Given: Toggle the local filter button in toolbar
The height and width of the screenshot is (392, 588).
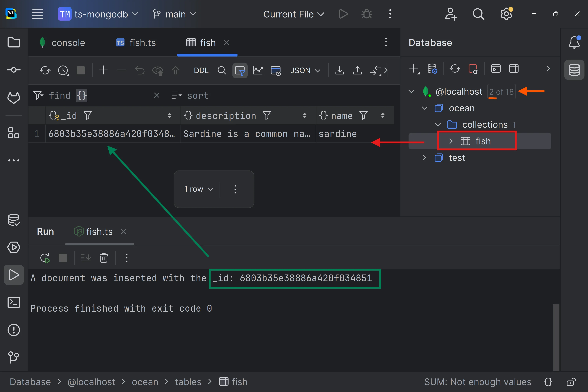Looking at the screenshot, I should [240, 70].
